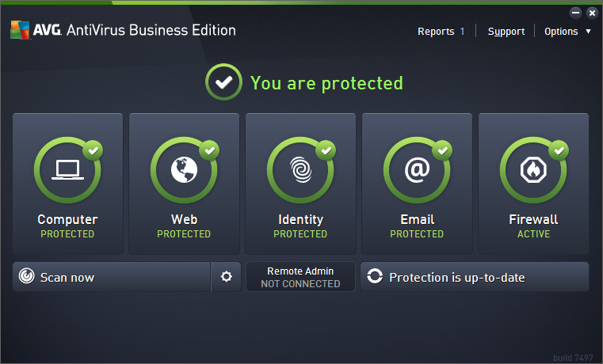The image size is (603, 364).
Task: Click the Computer protection laptop icon
Action: 67,170
